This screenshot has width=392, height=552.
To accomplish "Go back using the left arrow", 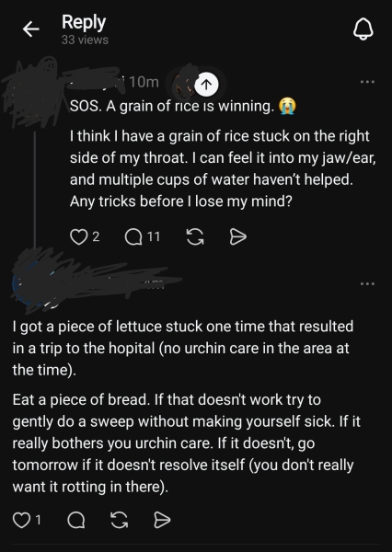I will 31,29.
